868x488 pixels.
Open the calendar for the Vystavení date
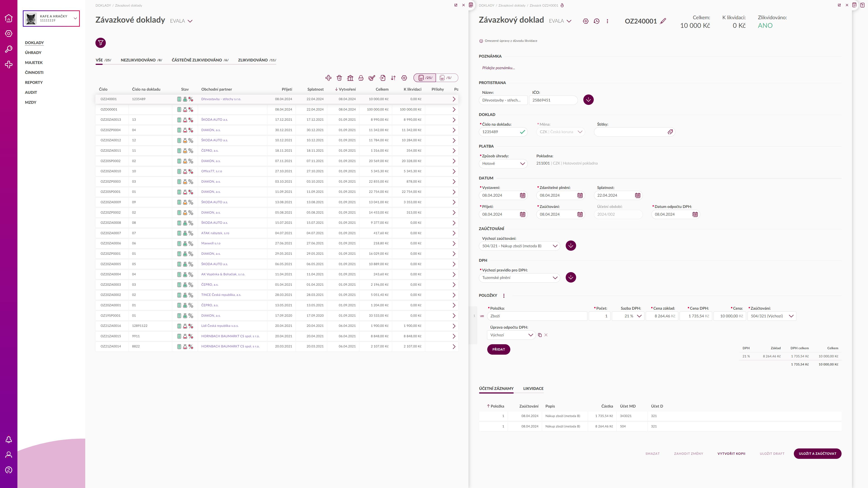[522, 195]
